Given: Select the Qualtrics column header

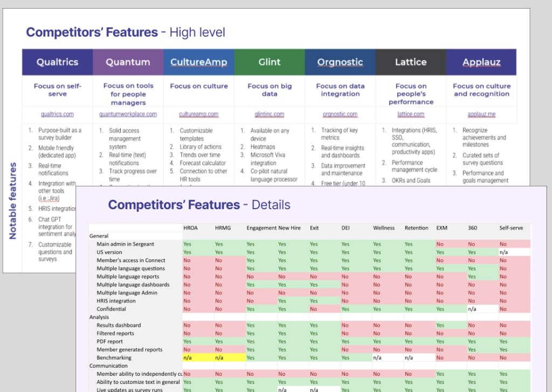Looking at the screenshot, I should pyautogui.click(x=57, y=62).
